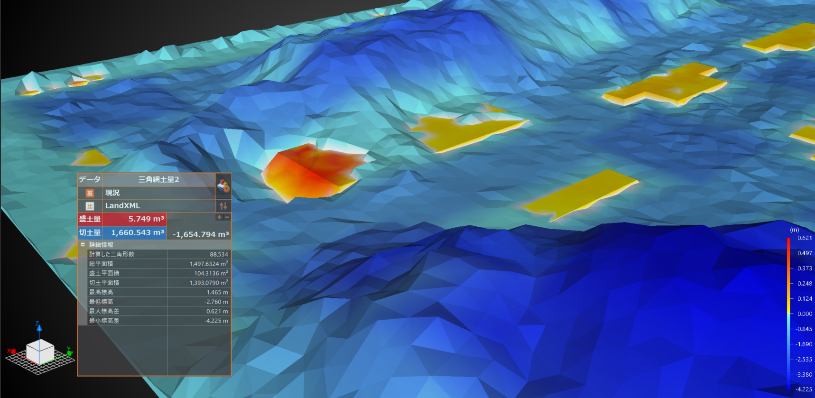815x398 pixels.
Task: Click the highest elevation value 1.465 m
Action: (219, 292)
